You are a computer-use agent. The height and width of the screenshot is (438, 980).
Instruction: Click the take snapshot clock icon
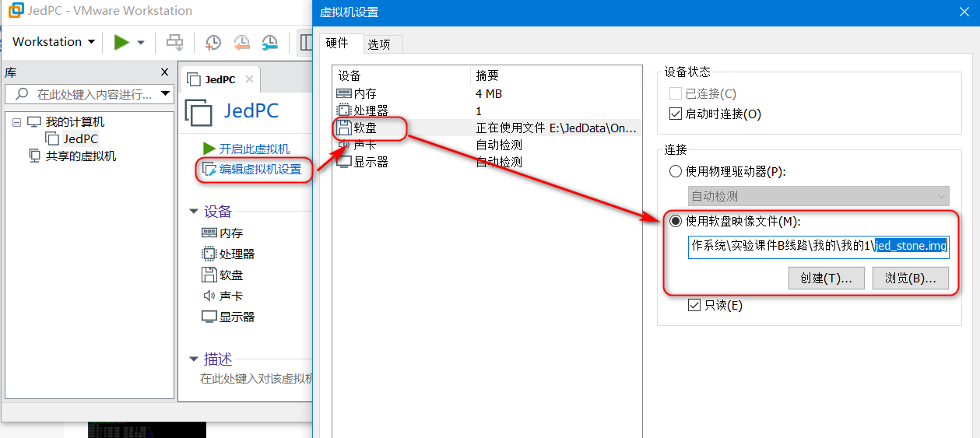213,42
